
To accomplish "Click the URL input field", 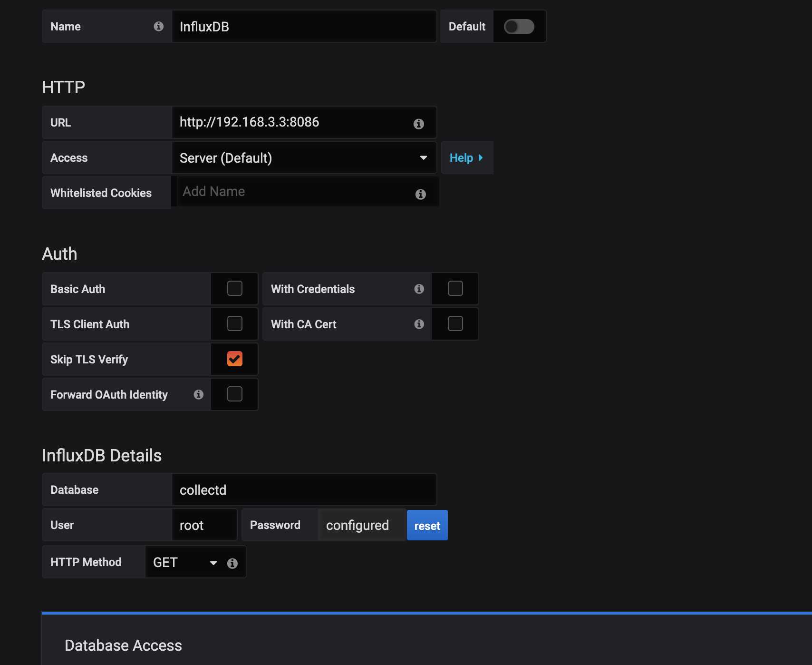I will pos(304,122).
